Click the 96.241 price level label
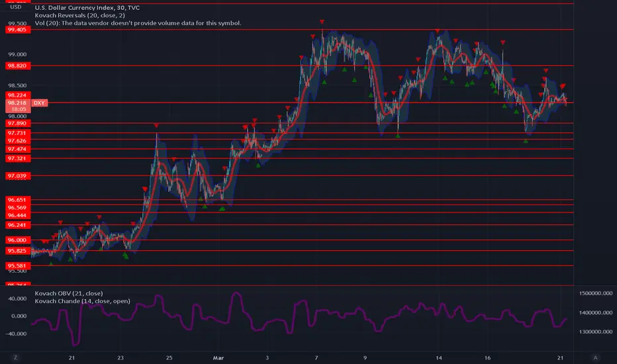This screenshot has width=617, height=364. coord(17,225)
